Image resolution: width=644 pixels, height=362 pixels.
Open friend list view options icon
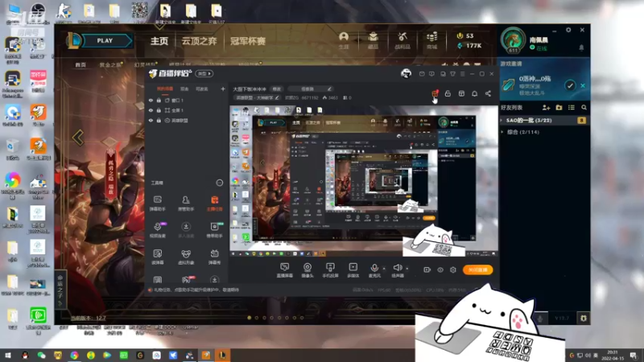[572, 108]
